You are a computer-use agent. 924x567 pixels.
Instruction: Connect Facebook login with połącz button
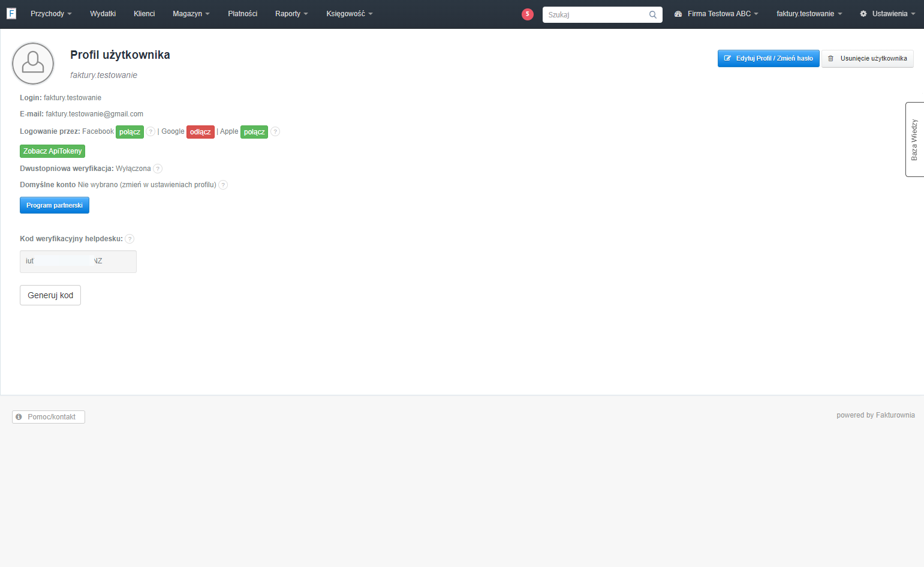pyautogui.click(x=130, y=132)
